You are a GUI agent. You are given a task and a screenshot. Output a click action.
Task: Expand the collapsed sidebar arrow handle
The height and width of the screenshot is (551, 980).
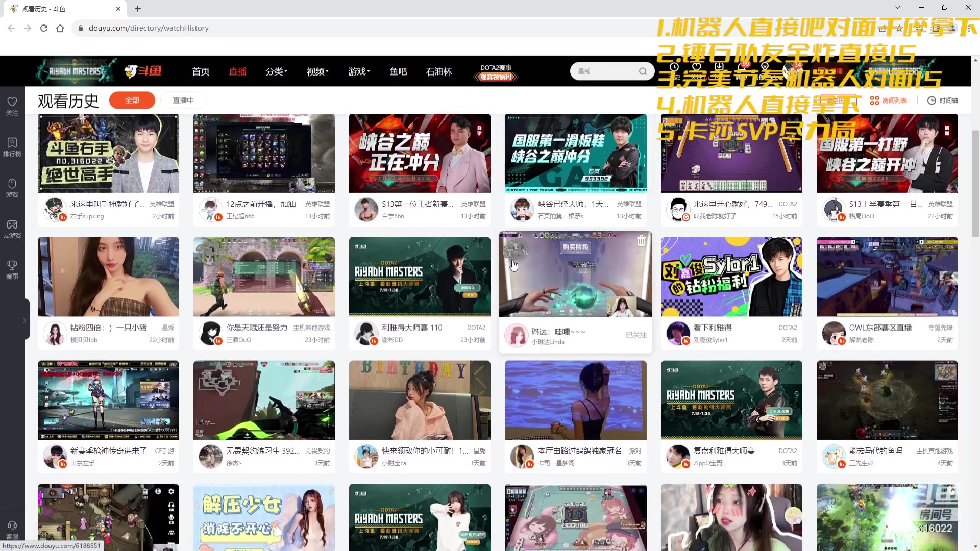[x=24, y=320]
